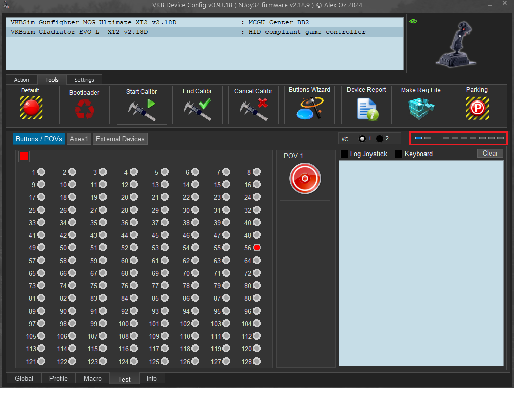Click the Make Reg File icon

(x=420, y=108)
